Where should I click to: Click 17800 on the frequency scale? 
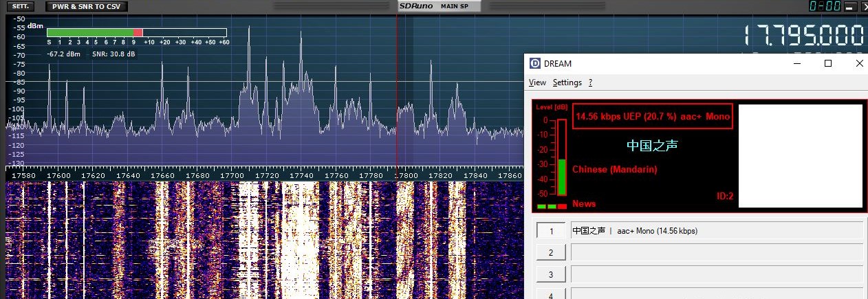(406, 176)
